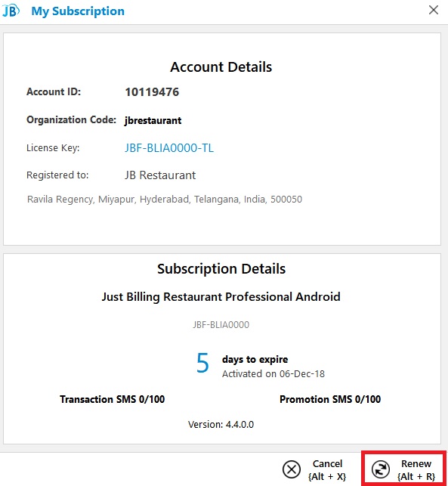The height and width of the screenshot is (486, 448).
Task: Click the Transaction SMS 0/100 label
Action: click(112, 399)
